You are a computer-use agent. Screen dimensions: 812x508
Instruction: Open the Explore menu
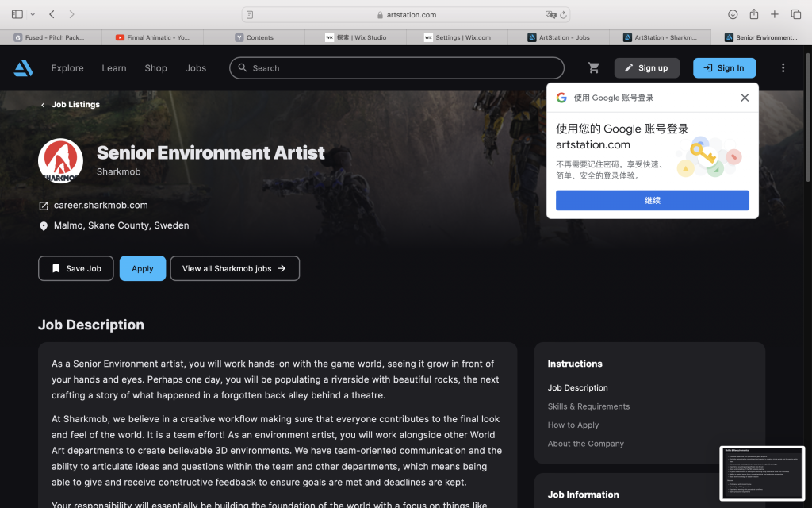(x=67, y=68)
